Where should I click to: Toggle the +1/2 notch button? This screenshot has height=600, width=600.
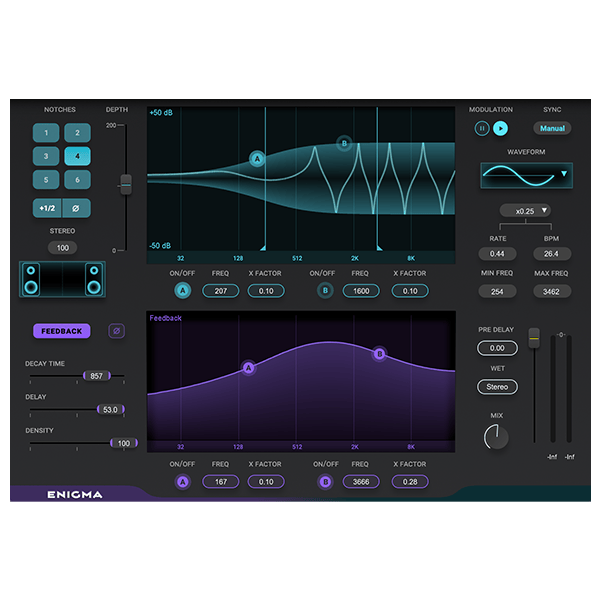click(x=47, y=208)
